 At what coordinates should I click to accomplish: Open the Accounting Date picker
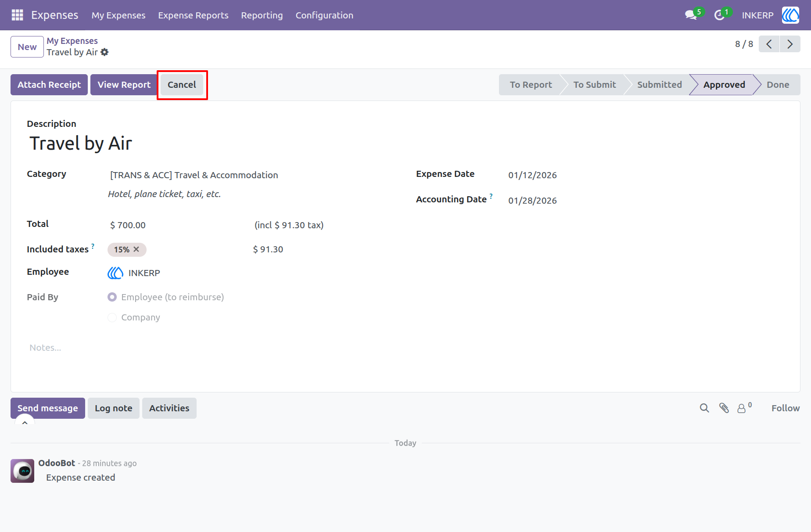pyautogui.click(x=532, y=201)
